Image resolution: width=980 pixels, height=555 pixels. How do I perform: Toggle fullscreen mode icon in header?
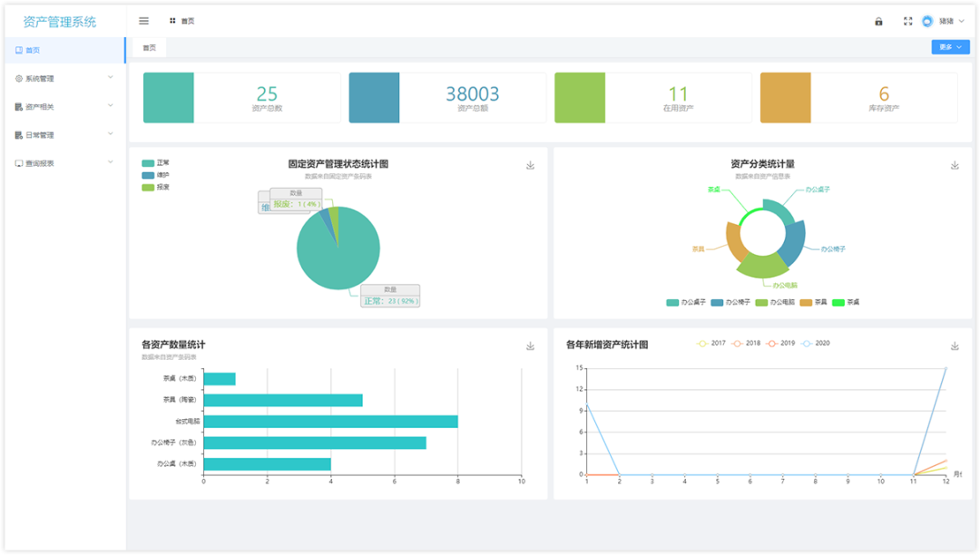coord(908,21)
